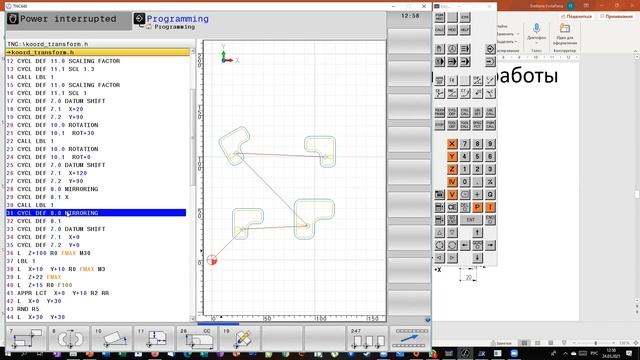Click the number 5 key on keypad

(477, 156)
